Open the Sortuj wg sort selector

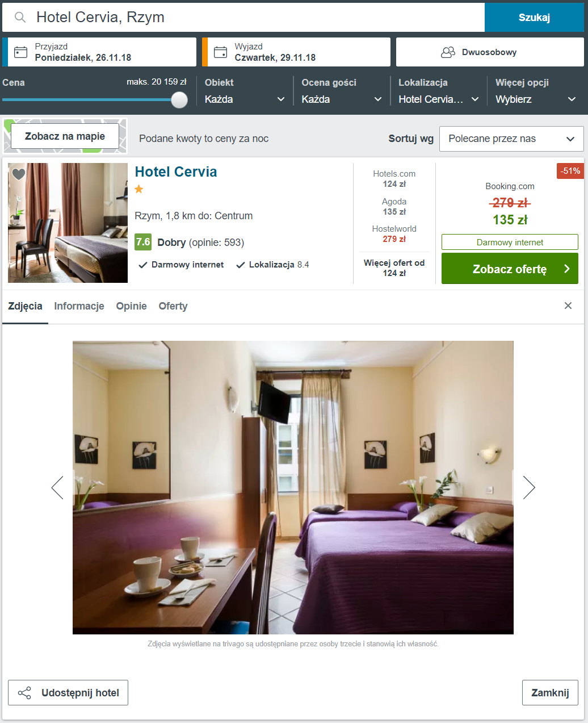(x=511, y=139)
